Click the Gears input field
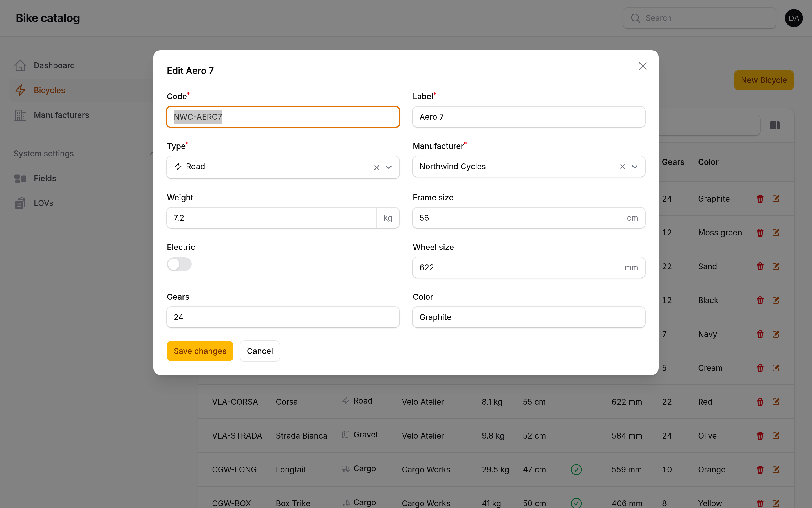The image size is (812, 508). coord(283,317)
